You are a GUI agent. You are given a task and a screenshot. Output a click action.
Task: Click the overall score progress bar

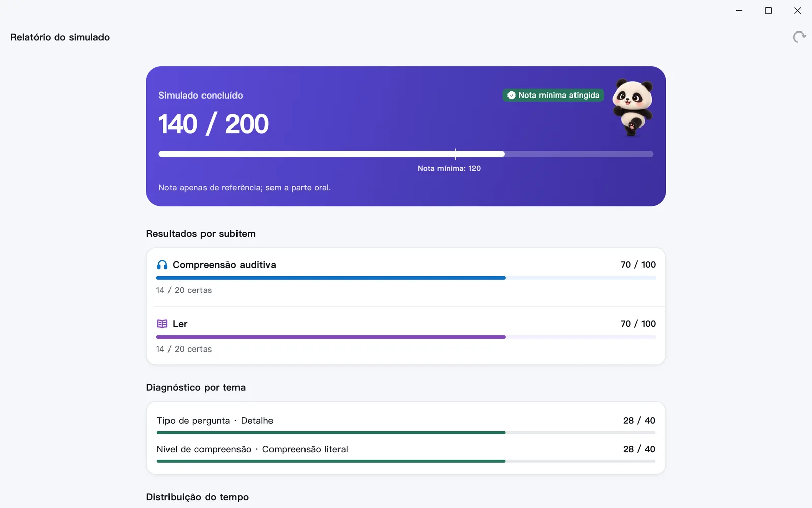tap(405, 154)
